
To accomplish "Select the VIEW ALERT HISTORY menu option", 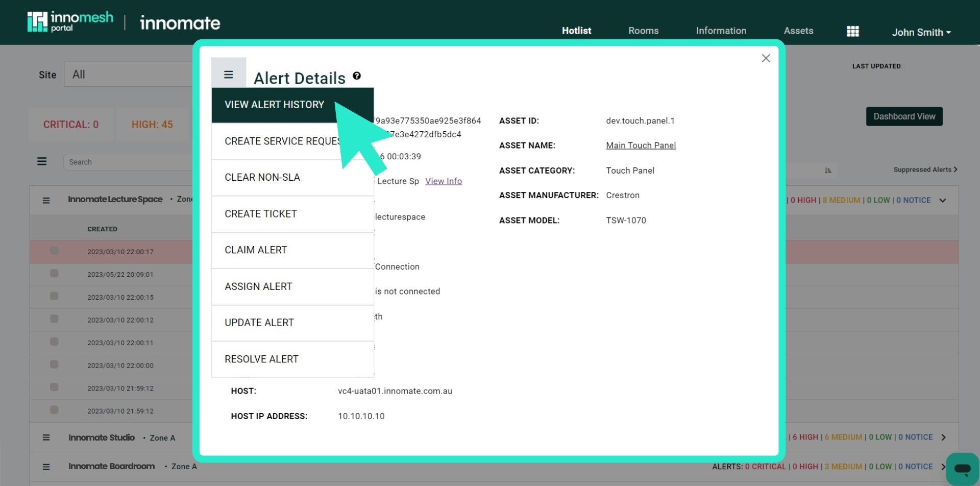I will (x=274, y=105).
